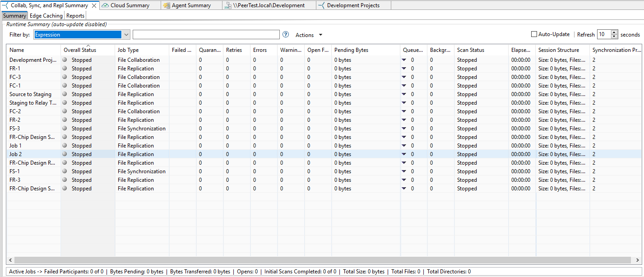Open the Filter by Expression dropdown
Viewport: 644px width, 277px height.
point(126,35)
